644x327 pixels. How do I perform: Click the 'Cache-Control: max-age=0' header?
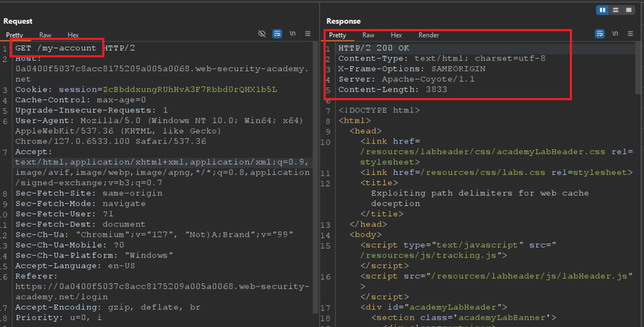(x=80, y=100)
